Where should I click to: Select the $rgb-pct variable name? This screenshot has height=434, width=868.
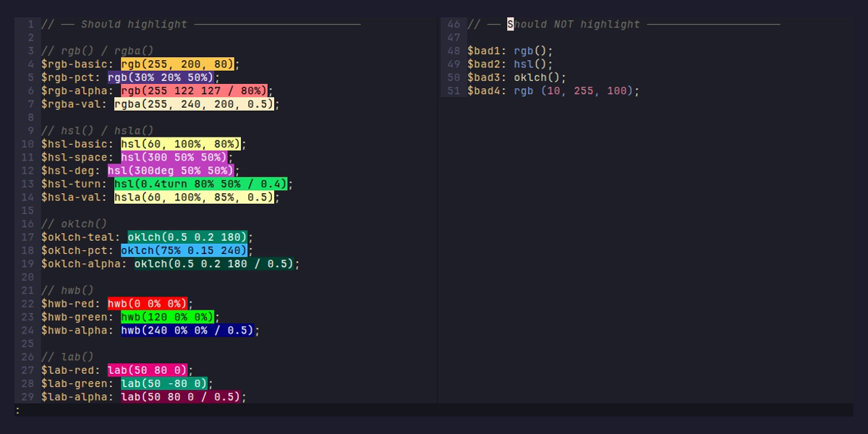tap(68, 77)
